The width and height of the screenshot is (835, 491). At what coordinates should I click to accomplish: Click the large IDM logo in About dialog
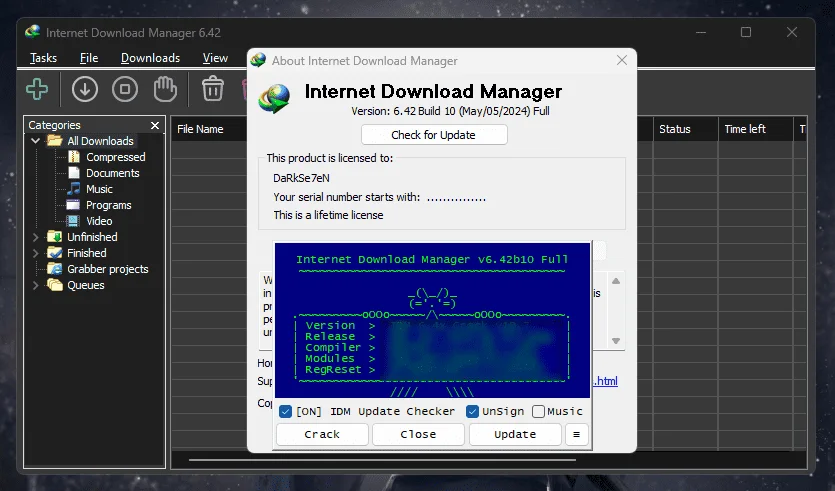274,99
